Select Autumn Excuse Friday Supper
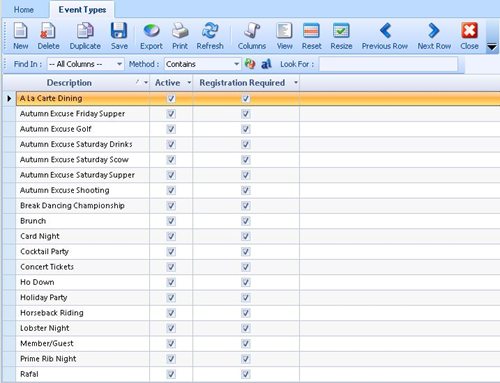The width and height of the screenshot is (500, 383). [258, 114]
